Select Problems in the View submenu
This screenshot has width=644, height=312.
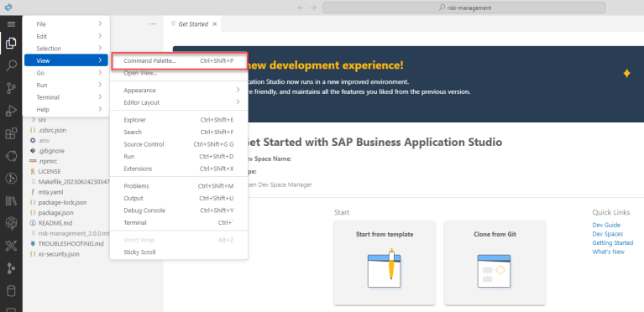(x=179, y=186)
